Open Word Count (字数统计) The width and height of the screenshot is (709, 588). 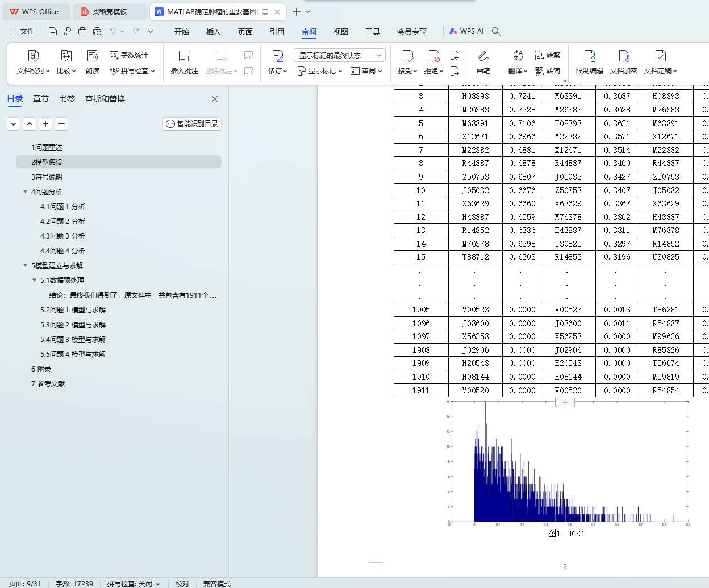pos(129,55)
